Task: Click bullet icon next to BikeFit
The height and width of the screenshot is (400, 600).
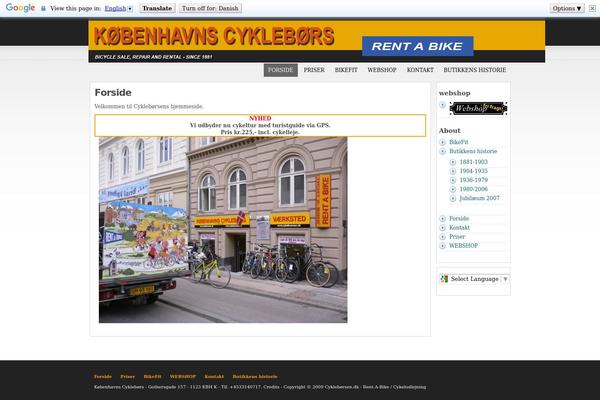Action: coord(442,142)
